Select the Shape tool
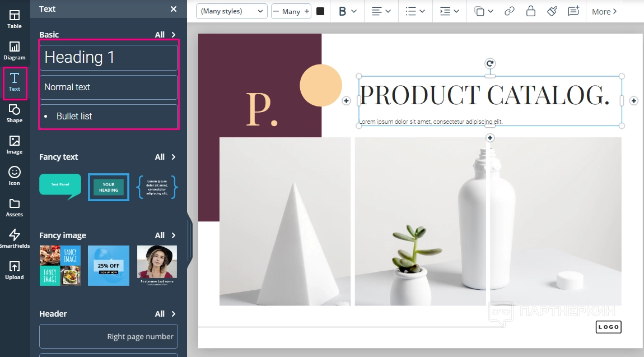 (x=15, y=113)
